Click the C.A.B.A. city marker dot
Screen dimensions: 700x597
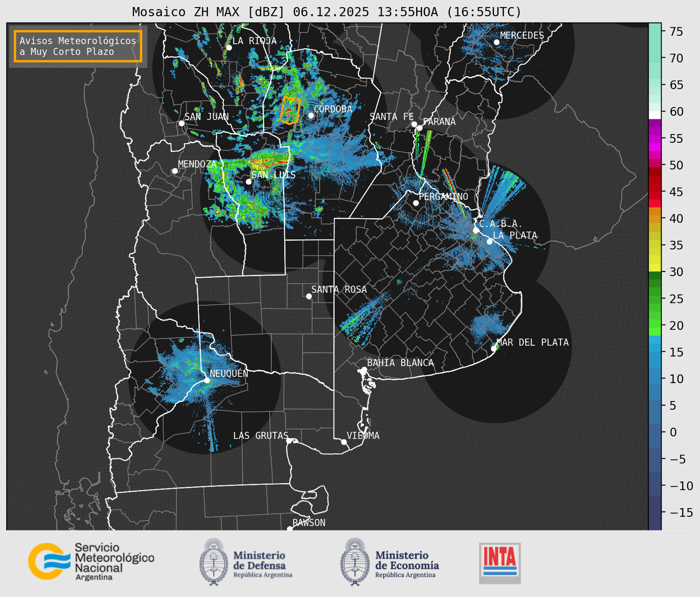[476, 230]
